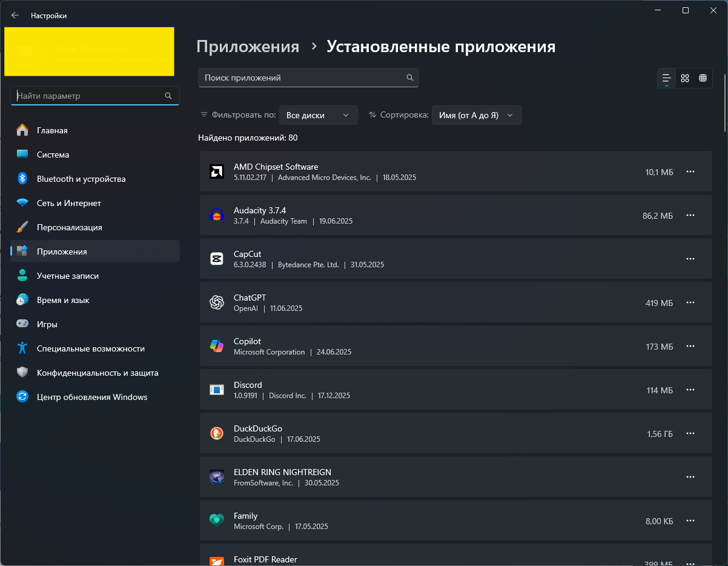Click the 114 МБ size of Discord

coord(660,390)
